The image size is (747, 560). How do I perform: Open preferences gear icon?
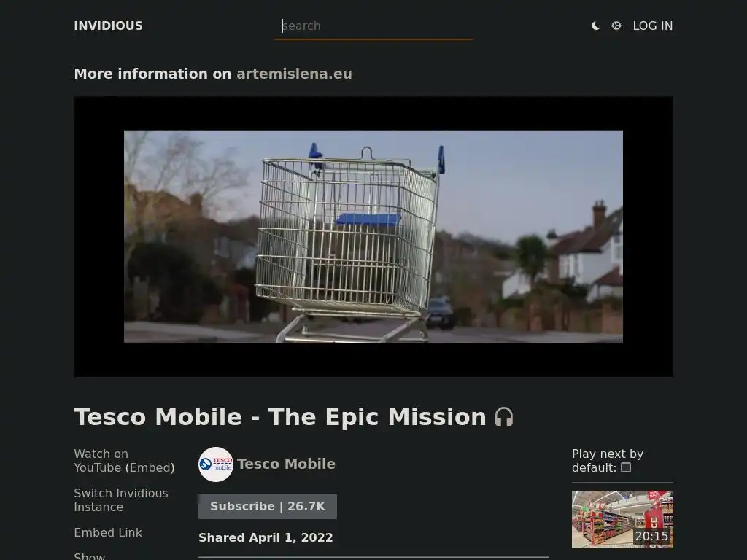[x=616, y=26]
